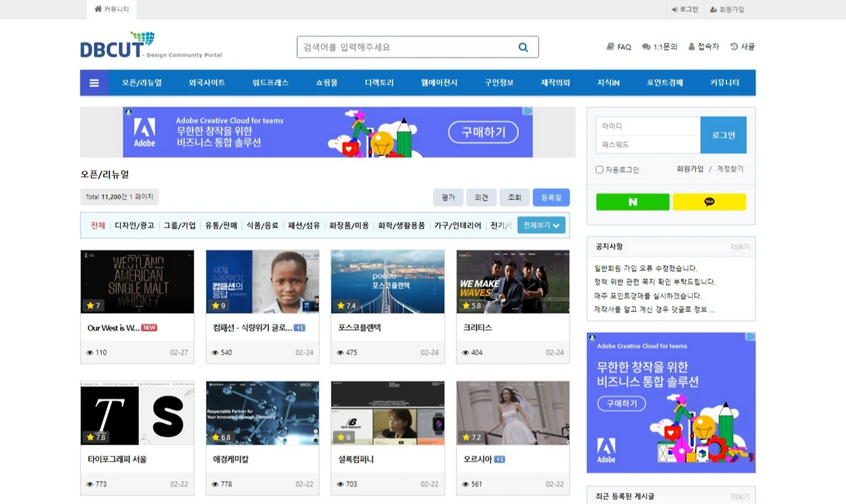Click 더보기 next to 최근 등록된 게시글
The height and width of the screenshot is (504, 846).
pyautogui.click(x=740, y=497)
